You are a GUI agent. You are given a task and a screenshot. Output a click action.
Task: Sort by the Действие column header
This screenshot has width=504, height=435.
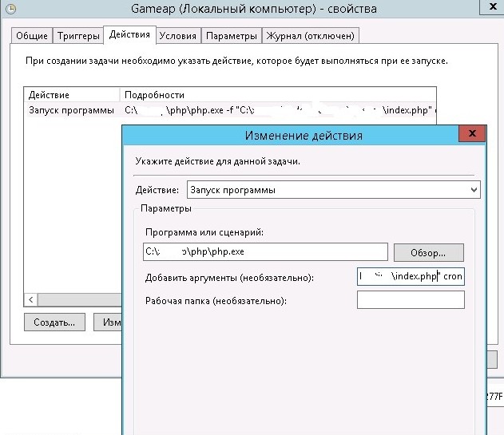pyautogui.click(x=72, y=95)
